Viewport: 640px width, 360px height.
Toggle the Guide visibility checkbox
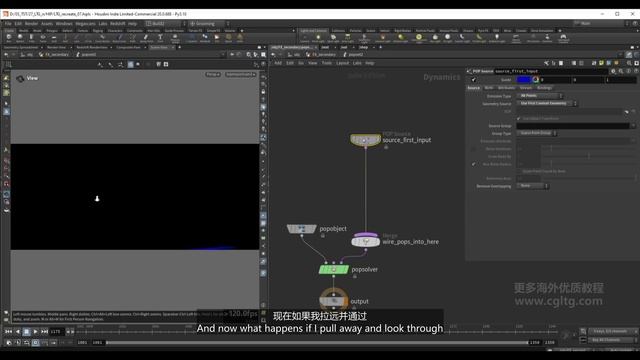(x=473, y=80)
